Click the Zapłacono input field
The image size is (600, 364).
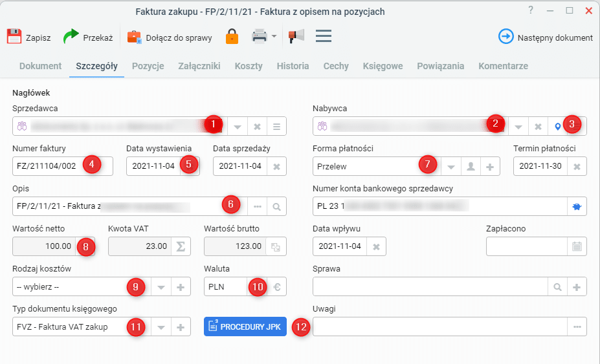[x=527, y=246]
